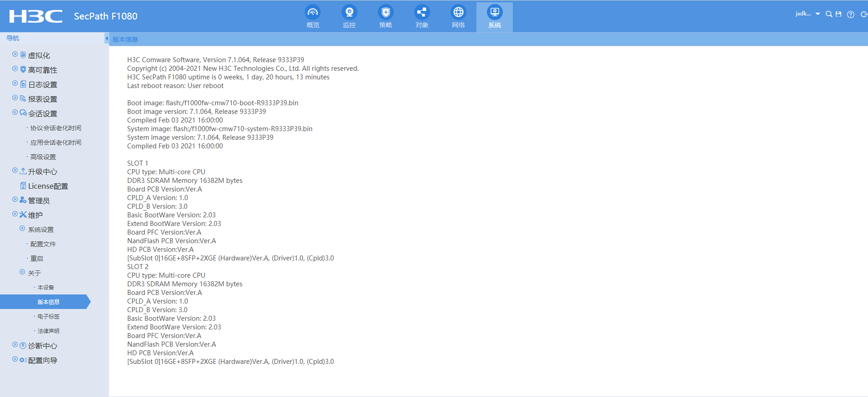Click the 会话设置 session chat icon
This screenshot has width=868, height=397.
(x=23, y=113)
